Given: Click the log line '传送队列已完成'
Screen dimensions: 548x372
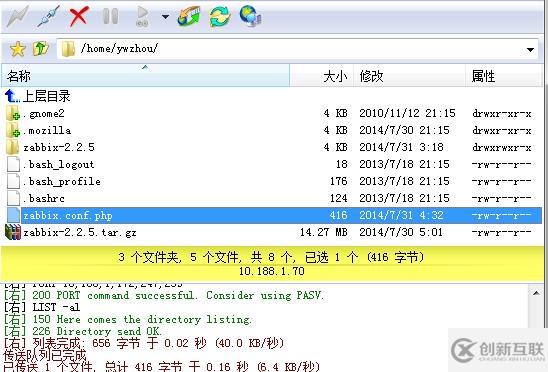Looking at the screenshot, I should click(45, 355).
